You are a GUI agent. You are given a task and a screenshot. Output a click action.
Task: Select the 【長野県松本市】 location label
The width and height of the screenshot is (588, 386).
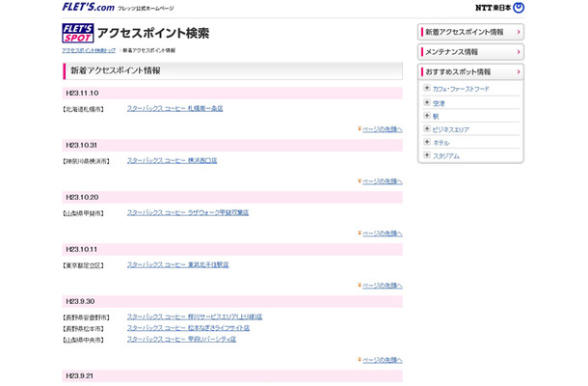click(83, 329)
